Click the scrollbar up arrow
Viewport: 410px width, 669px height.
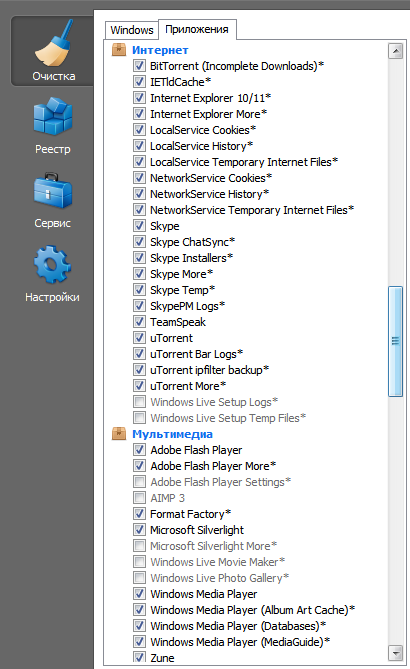coord(395,51)
